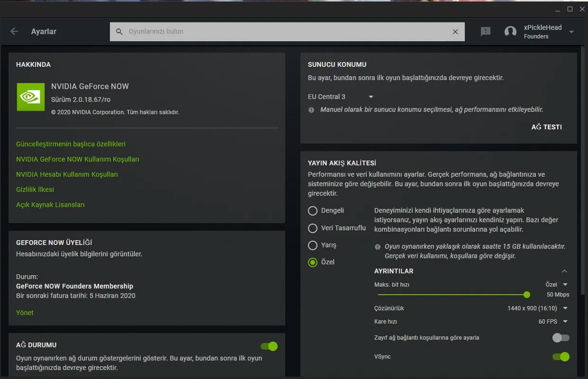The width and height of the screenshot is (588, 379).
Task: Collapse the Ayrıntılar section chevron
Action: (x=564, y=271)
